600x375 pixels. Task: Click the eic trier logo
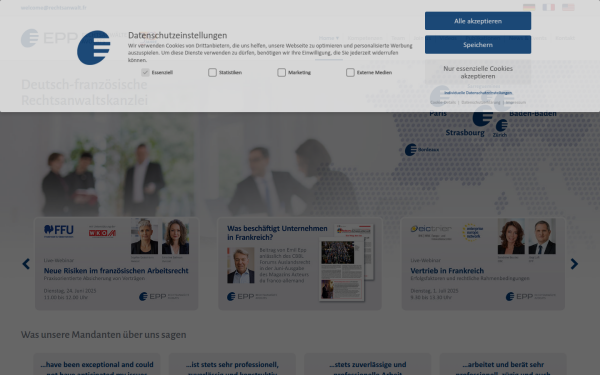coord(431,232)
